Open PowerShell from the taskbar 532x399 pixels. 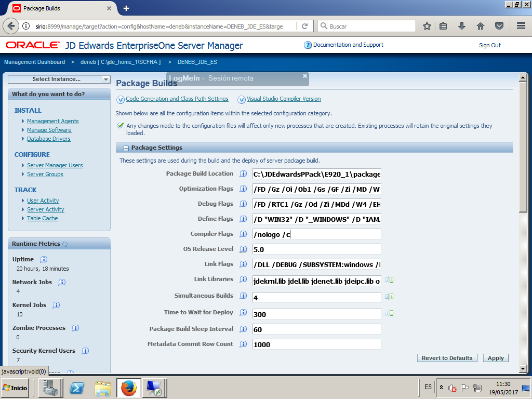77,388
